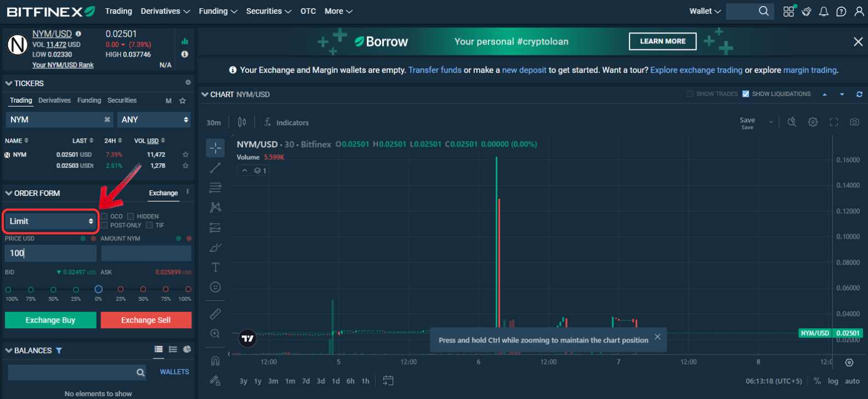Image resolution: width=868 pixels, height=399 pixels.
Task: Toggle lock all drawing tools
Action: pyautogui.click(x=215, y=380)
